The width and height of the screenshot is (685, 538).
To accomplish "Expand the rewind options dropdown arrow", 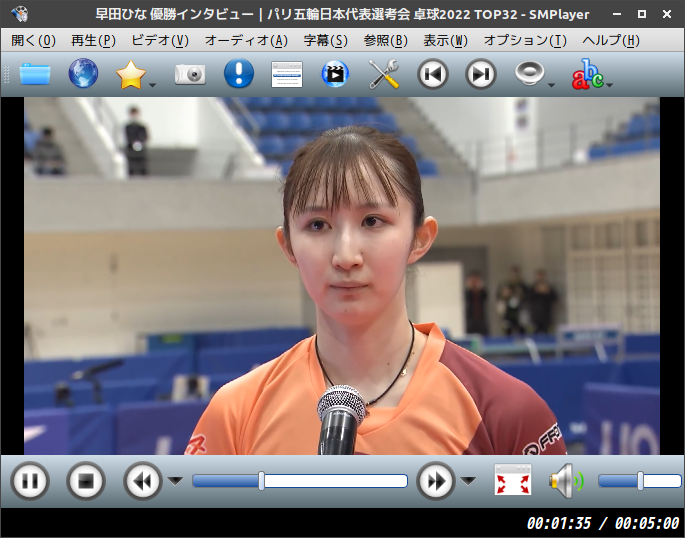I will (175, 481).
